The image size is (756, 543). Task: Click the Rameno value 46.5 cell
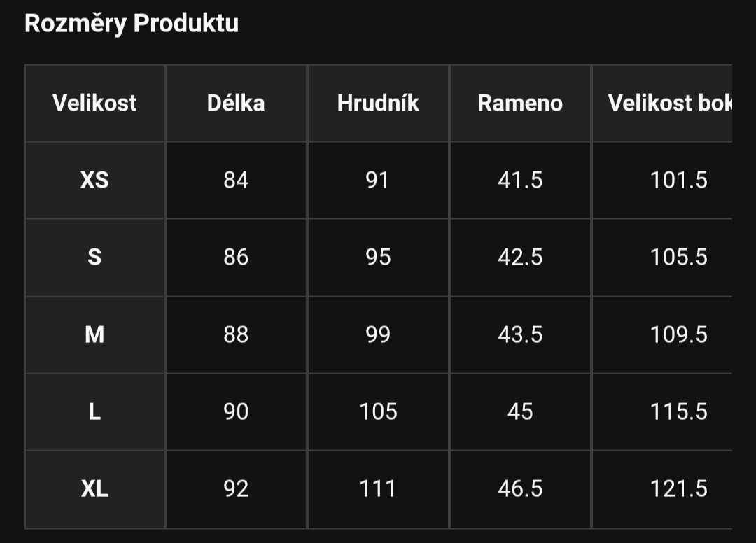520,489
